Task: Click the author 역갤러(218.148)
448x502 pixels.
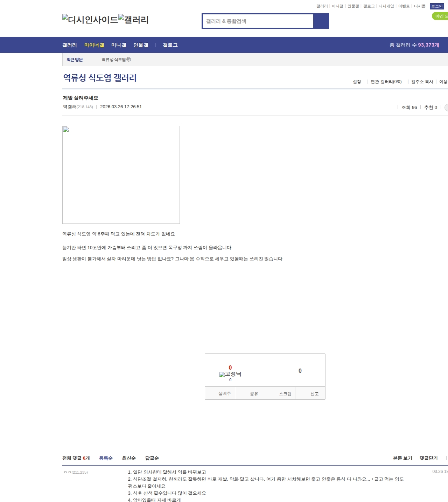Action: tap(78, 107)
